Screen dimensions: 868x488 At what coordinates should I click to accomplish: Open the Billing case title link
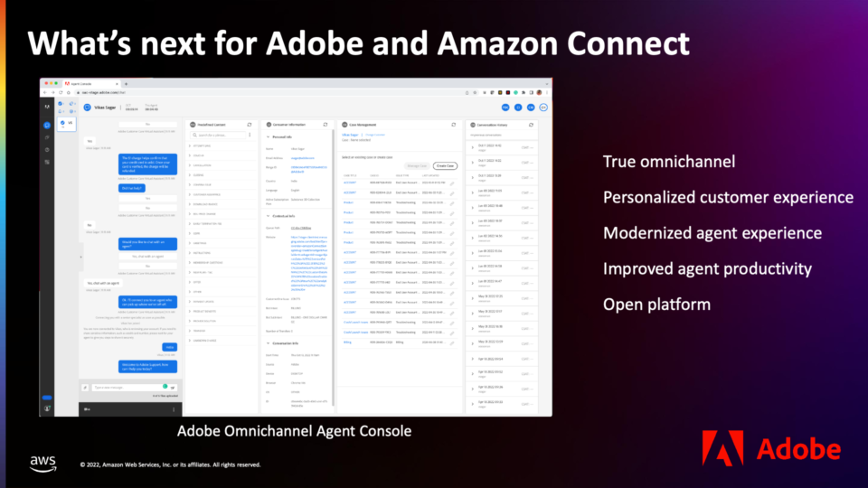[347, 343]
